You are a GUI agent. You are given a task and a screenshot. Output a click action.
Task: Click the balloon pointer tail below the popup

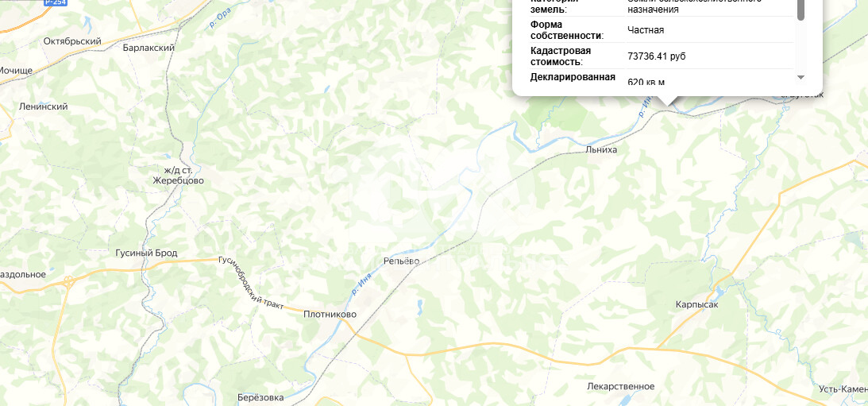coord(668,101)
